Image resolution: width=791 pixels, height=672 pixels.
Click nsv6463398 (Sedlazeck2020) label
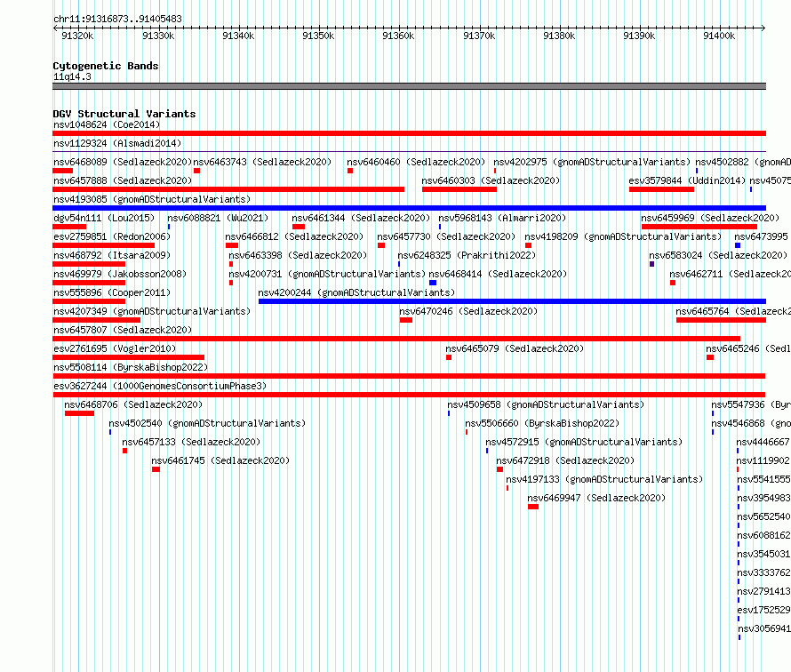298,255
